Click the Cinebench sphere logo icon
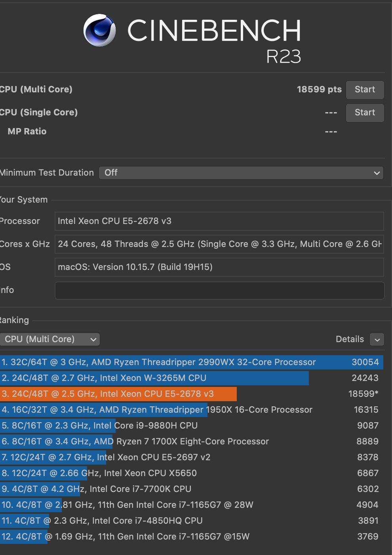The height and width of the screenshot is (555, 392). coord(100,30)
